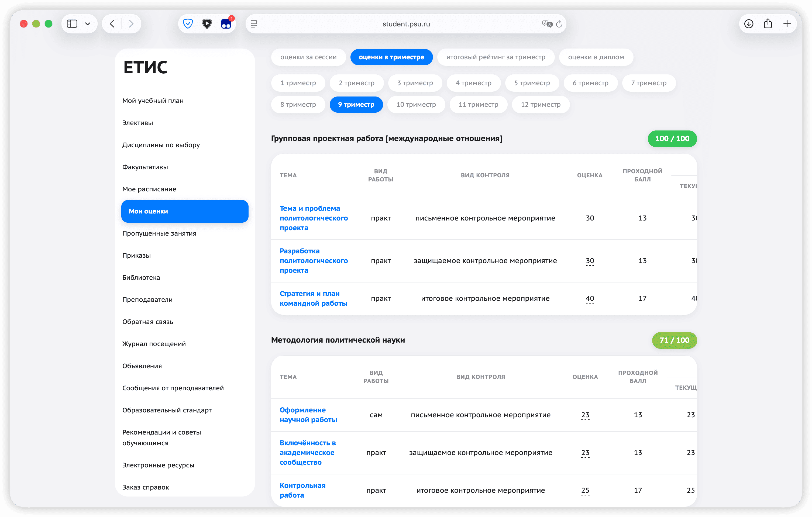
Task: Select "итоговый рейтинг за триместр" tab
Action: (x=495, y=57)
